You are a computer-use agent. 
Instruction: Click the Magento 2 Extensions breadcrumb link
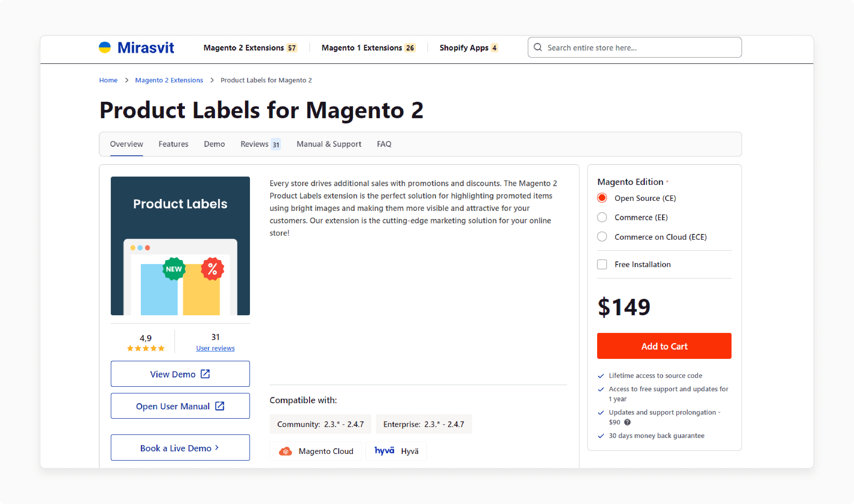(x=169, y=80)
